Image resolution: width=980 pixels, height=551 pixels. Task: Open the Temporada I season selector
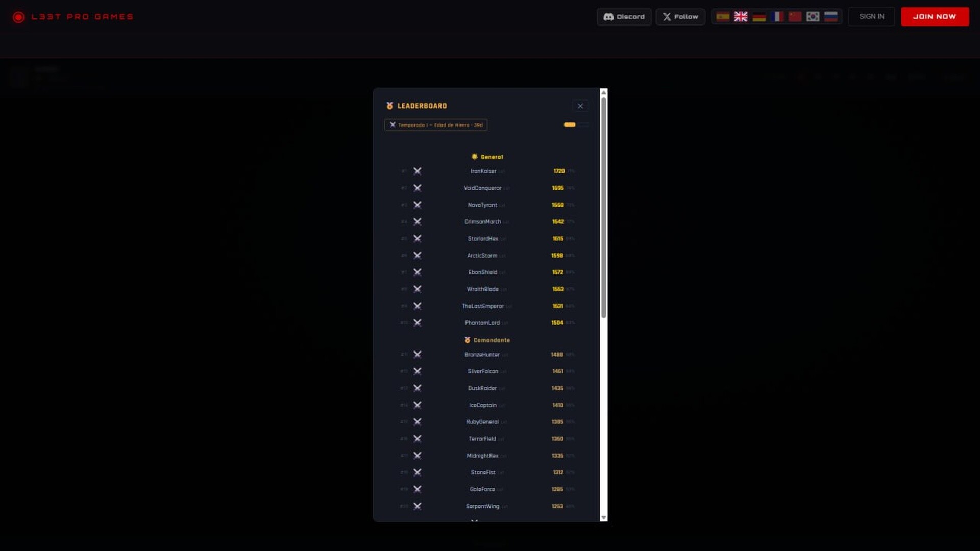[x=436, y=125]
